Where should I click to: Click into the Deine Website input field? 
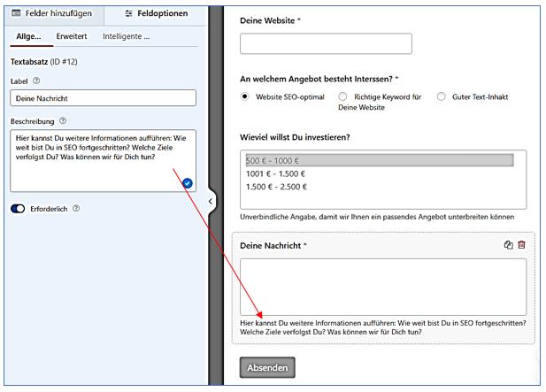[326, 43]
